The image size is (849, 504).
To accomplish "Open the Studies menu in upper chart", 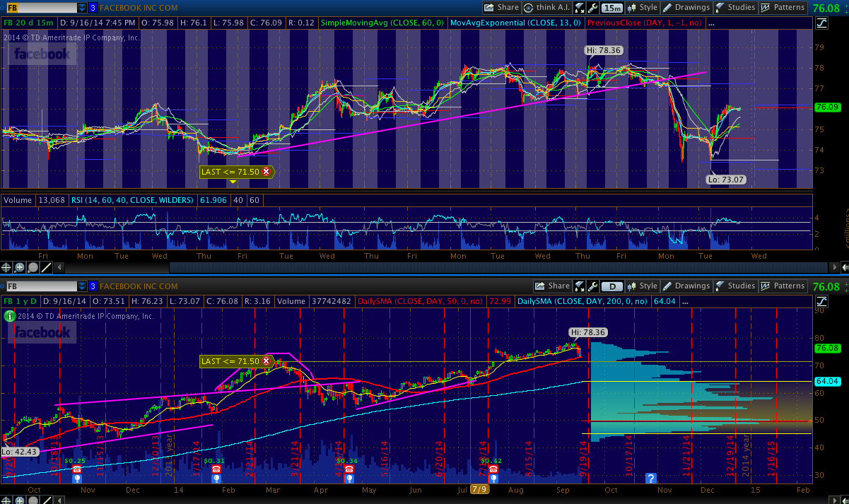I will click(x=735, y=8).
